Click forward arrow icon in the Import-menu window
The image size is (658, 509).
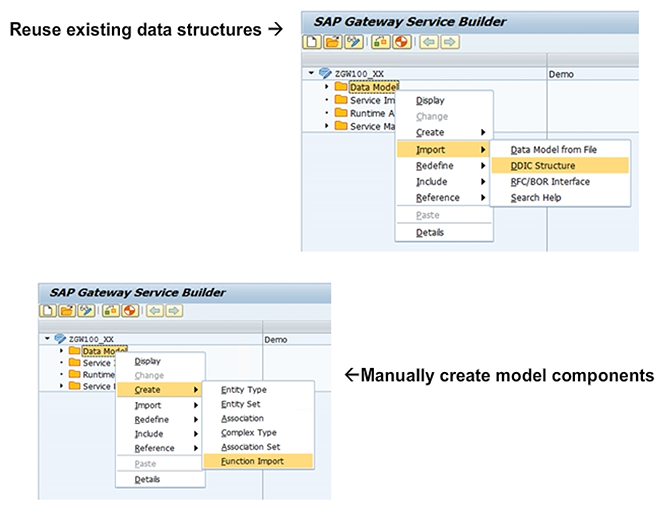[450, 42]
